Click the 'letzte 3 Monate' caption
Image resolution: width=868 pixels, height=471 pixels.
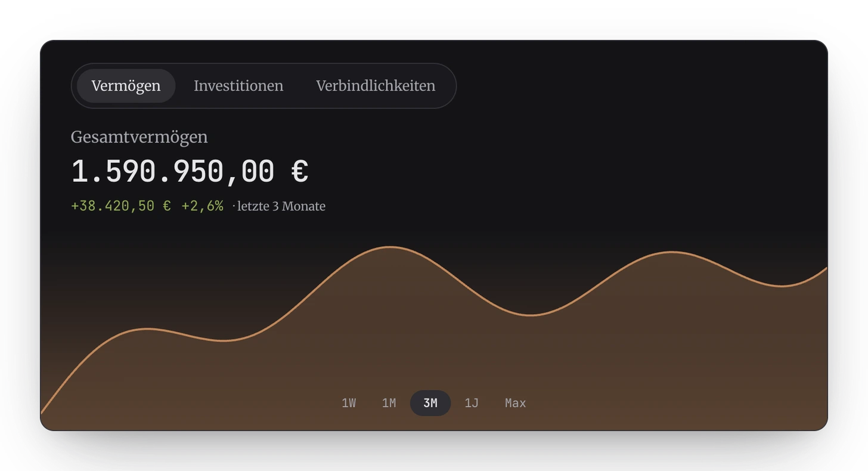tap(281, 206)
